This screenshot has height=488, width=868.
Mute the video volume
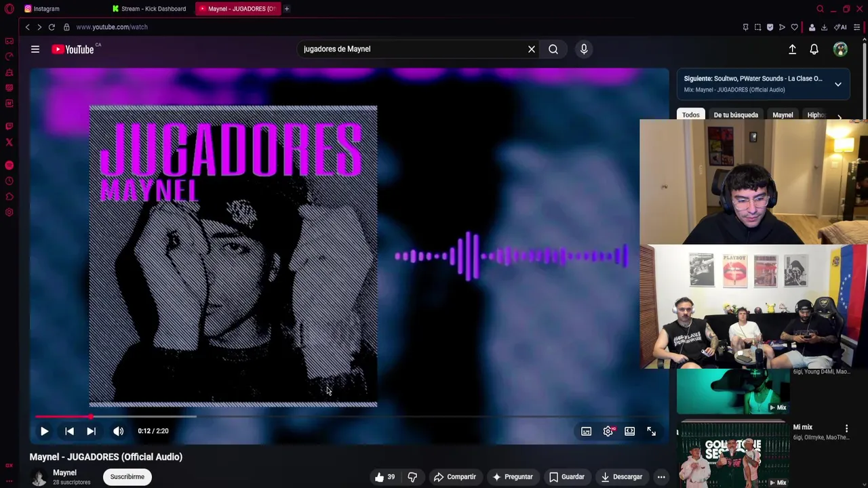(x=119, y=431)
